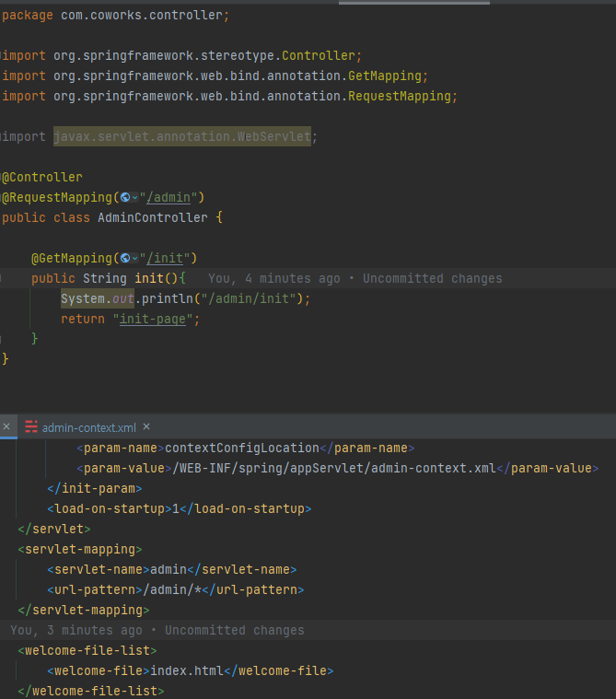Click the opening <welcome-file-list> tag

(87, 650)
